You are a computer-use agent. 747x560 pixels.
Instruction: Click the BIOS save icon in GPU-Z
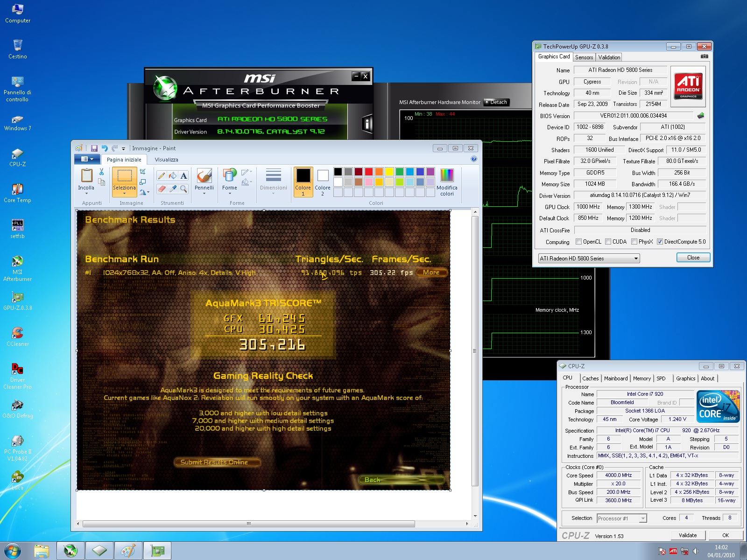click(x=700, y=116)
